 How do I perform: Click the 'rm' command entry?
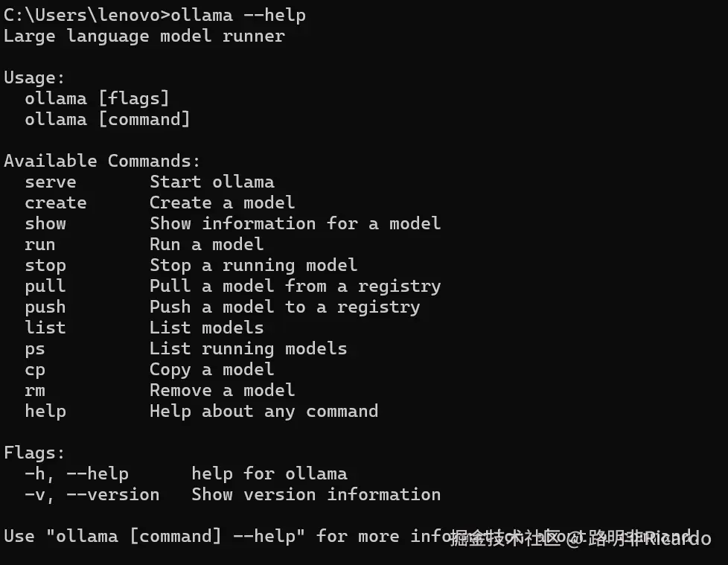(x=34, y=390)
